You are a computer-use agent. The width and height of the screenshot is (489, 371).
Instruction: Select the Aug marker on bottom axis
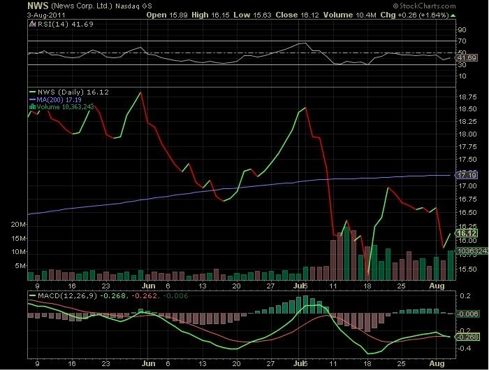437,363
